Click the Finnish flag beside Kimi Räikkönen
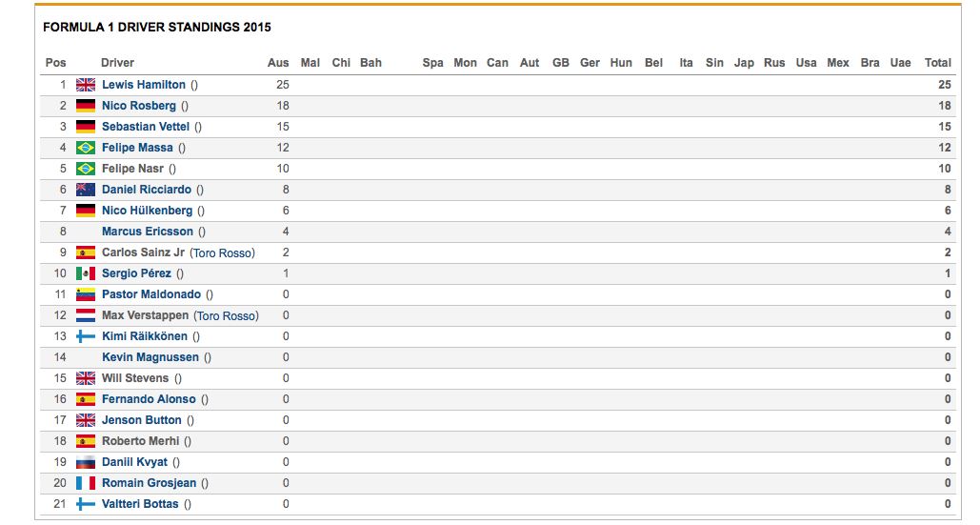This screenshot has height=525, width=980. (x=86, y=336)
